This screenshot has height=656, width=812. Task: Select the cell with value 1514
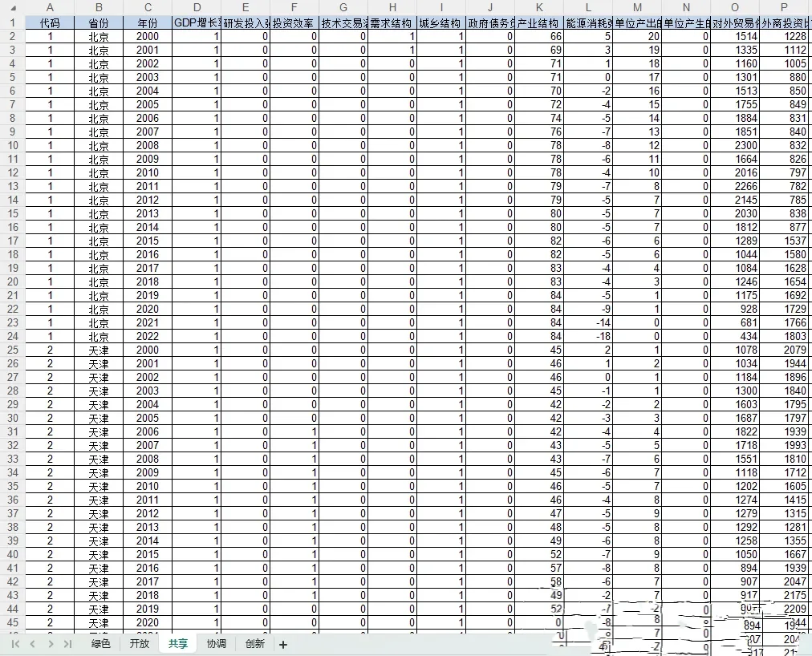(735, 36)
